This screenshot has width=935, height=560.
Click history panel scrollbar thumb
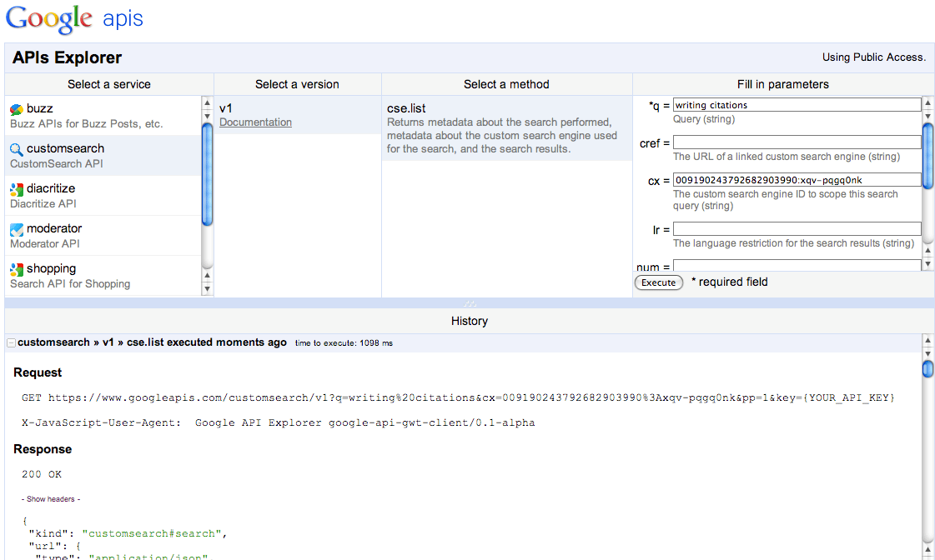point(927,369)
